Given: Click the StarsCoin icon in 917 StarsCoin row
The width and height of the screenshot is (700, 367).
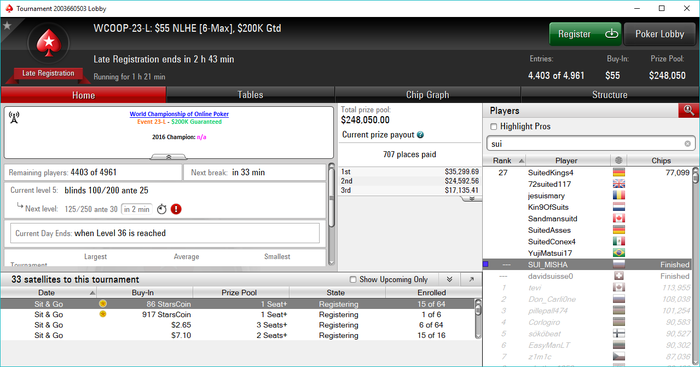Looking at the screenshot, I should coord(103,314).
